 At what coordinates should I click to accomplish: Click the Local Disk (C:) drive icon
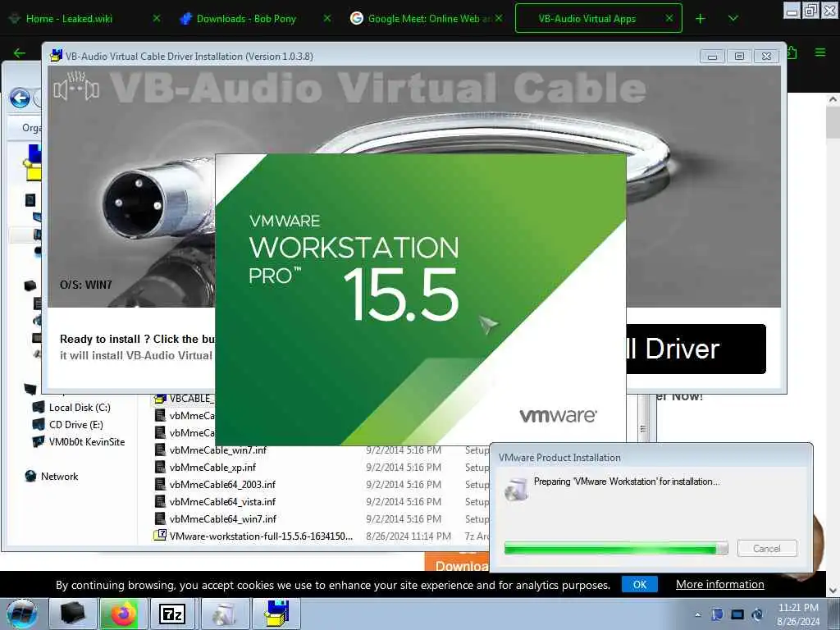click(39, 408)
